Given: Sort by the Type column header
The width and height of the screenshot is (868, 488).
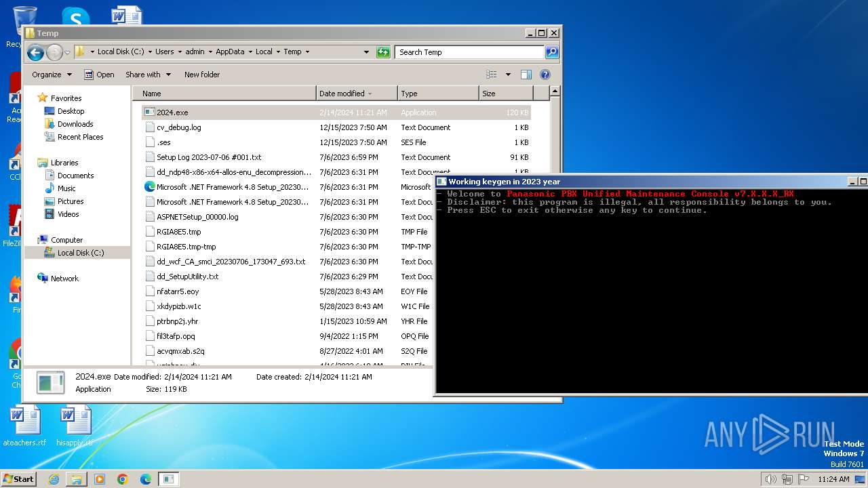Looking at the screenshot, I should point(438,94).
